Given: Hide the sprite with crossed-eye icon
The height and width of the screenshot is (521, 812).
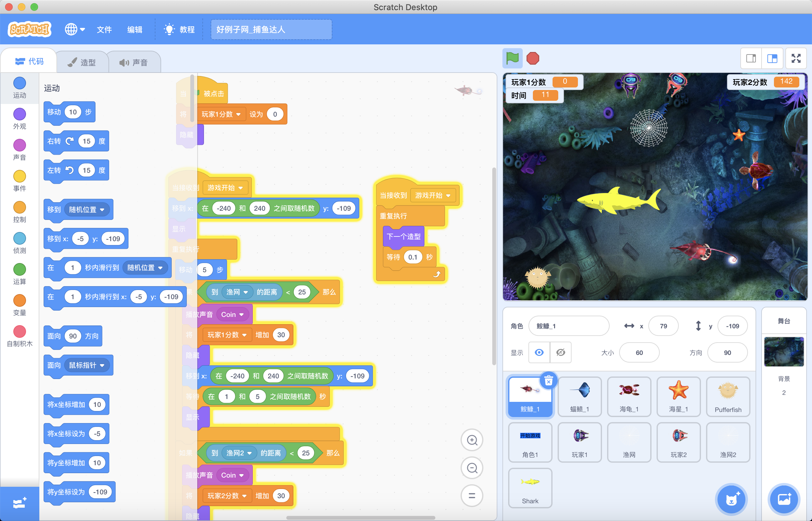Looking at the screenshot, I should point(560,352).
